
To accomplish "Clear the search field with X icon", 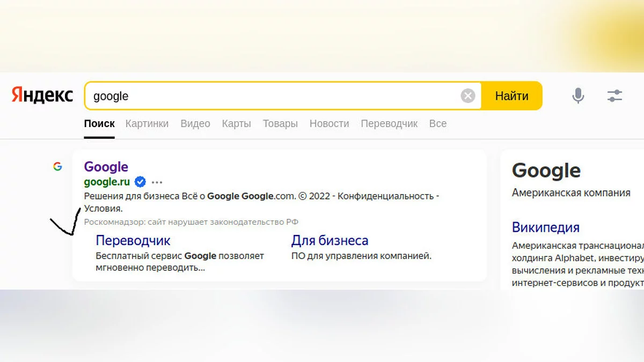I will [x=468, y=96].
